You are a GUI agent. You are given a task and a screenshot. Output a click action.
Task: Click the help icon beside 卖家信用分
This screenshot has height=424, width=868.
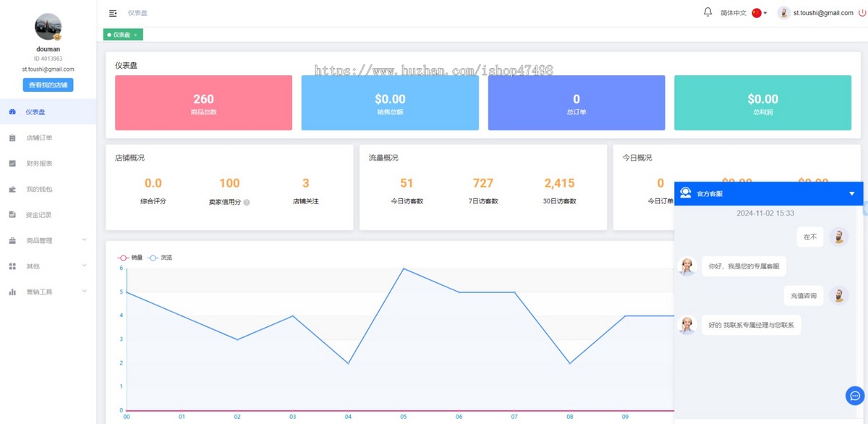[247, 202]
